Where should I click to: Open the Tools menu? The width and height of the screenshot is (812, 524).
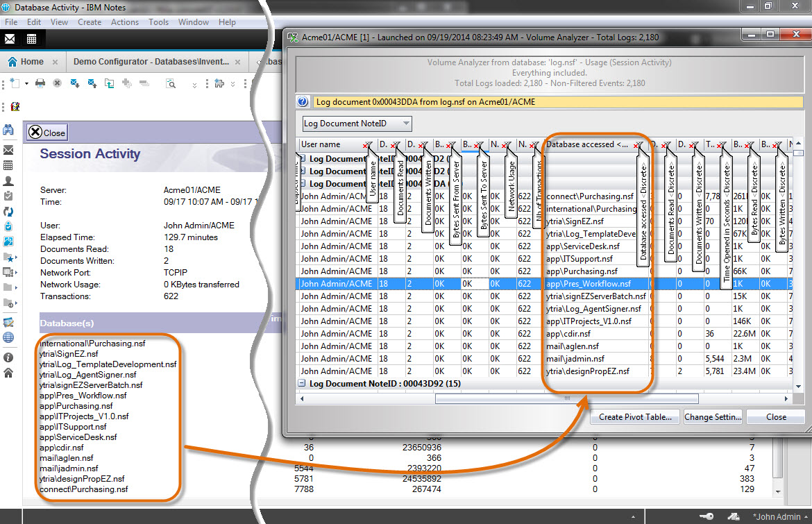pos(158,22)
